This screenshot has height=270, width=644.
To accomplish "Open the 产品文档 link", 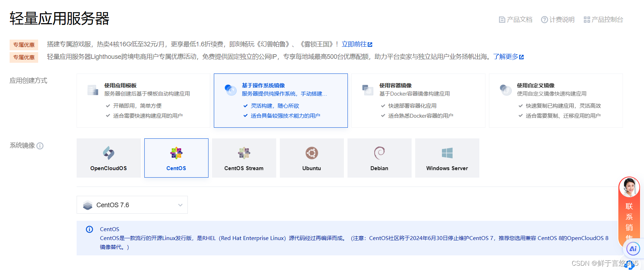I will click(516, 20).
